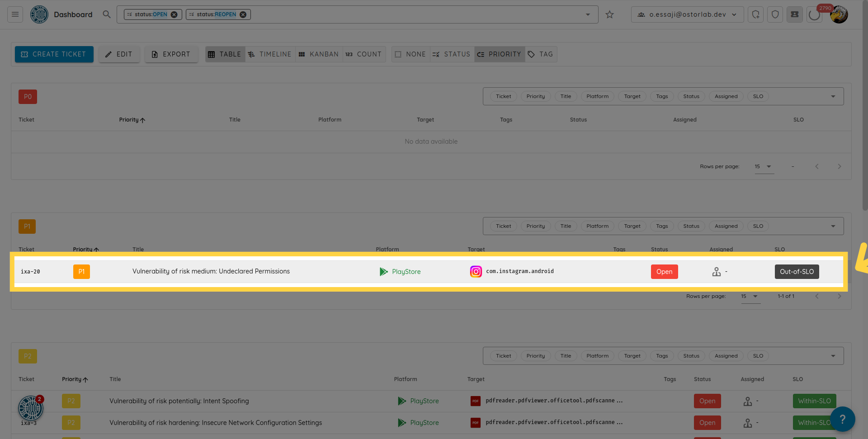
Task: Open the hamburger navigation menu
Action: pyautogui.click(x=15, y=14)
